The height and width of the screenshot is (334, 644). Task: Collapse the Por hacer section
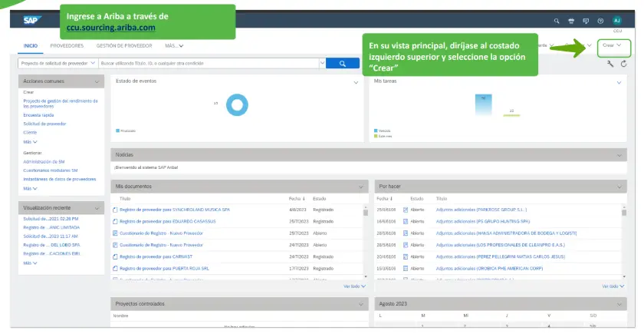[619, 187]
